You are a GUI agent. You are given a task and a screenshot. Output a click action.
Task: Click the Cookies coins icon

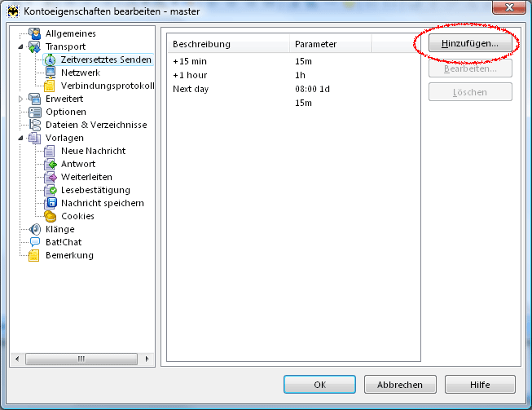point(51,216)
